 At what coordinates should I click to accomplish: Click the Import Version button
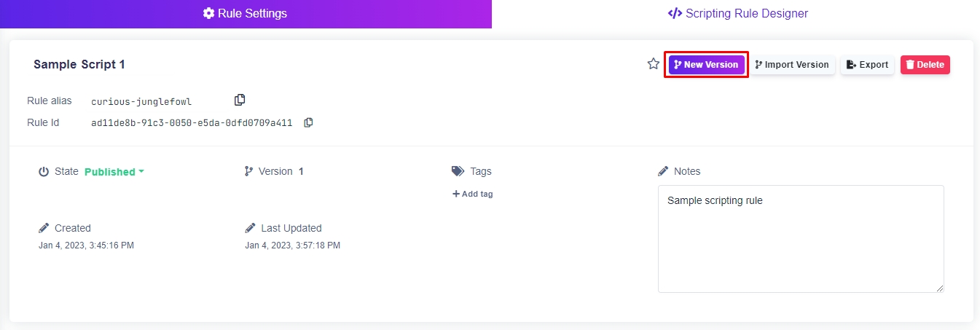click(x=793, y=65)
